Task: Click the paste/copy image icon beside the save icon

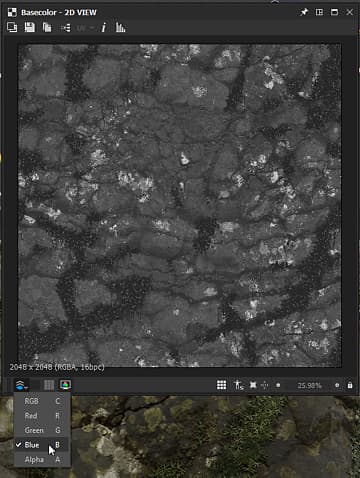Action: (x=47, y=27)
